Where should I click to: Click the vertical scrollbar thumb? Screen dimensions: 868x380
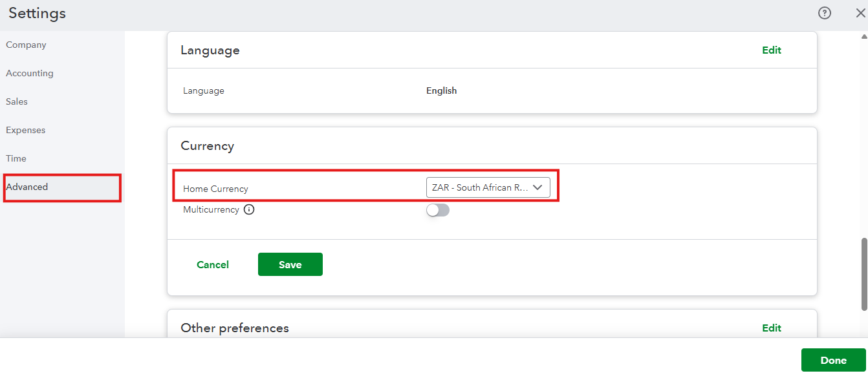[x=864, y=274]
